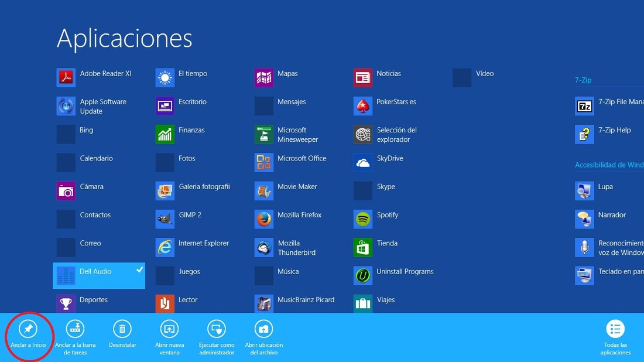The width and height of the screenshot is (644, 362).
Task: Open the Narrador icon
Action: [584, 219]
